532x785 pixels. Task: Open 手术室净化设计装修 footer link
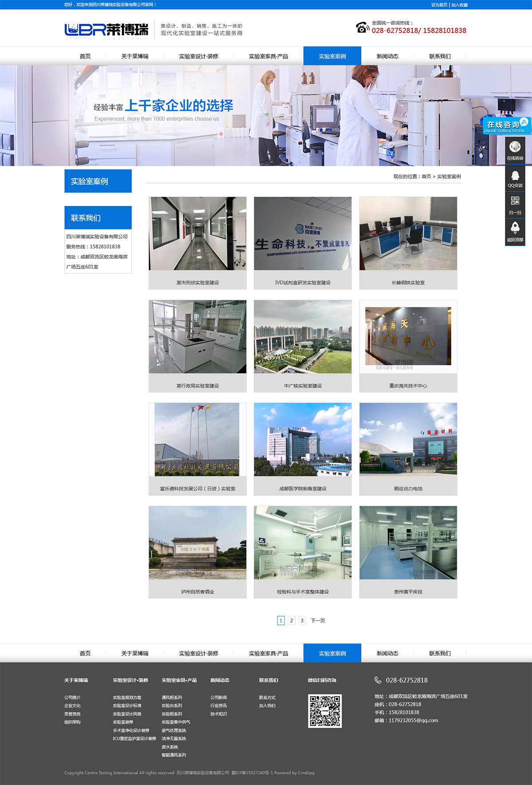click(131, 730)
